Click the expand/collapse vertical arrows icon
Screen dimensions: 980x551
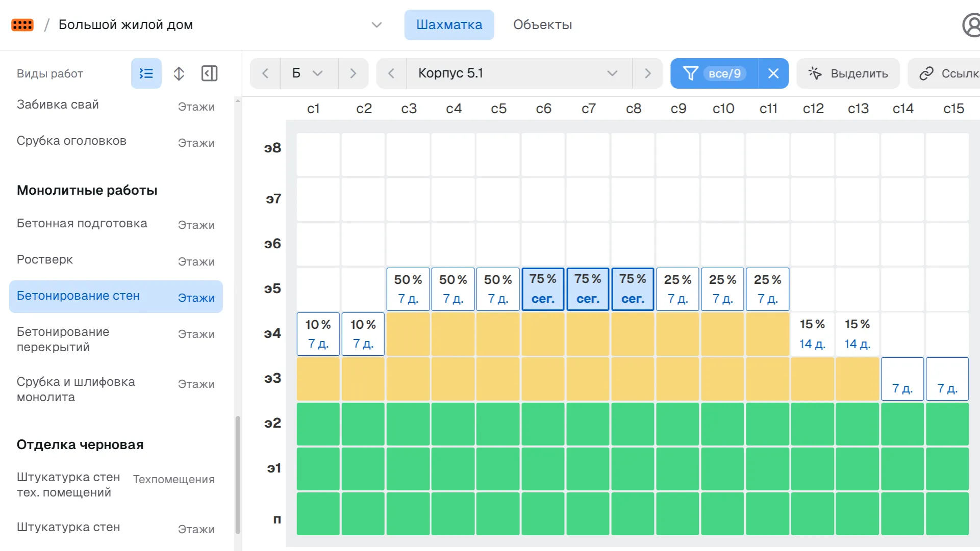(179, 73)
